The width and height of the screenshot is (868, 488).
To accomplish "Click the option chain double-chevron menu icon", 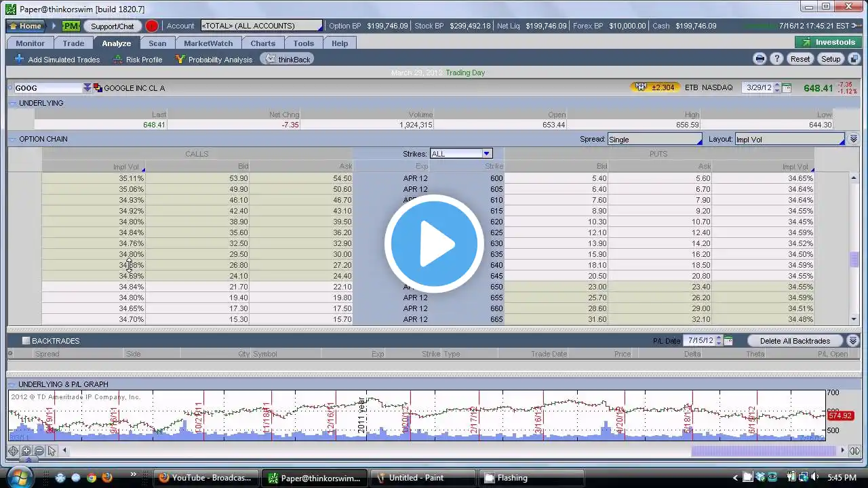I will (854, 139).
